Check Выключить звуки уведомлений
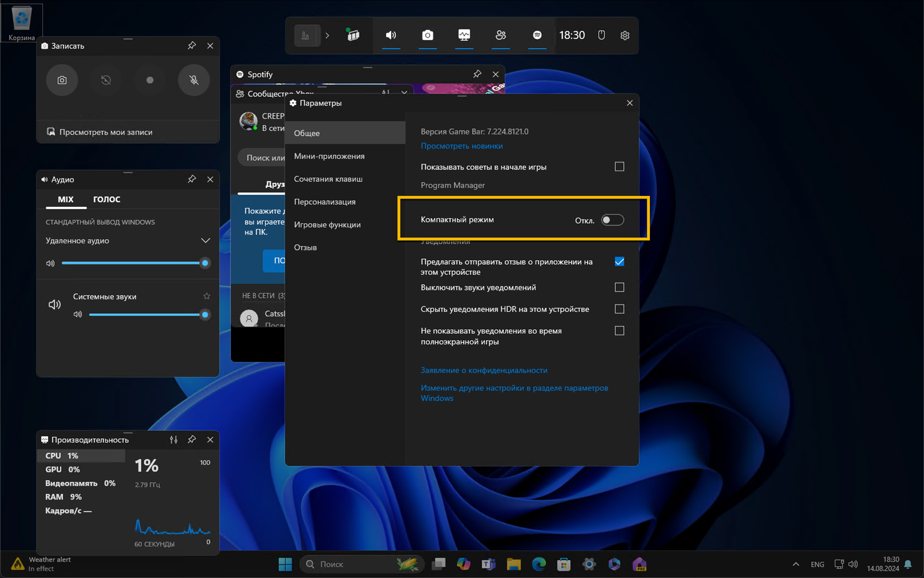 [x=619, y=288]
